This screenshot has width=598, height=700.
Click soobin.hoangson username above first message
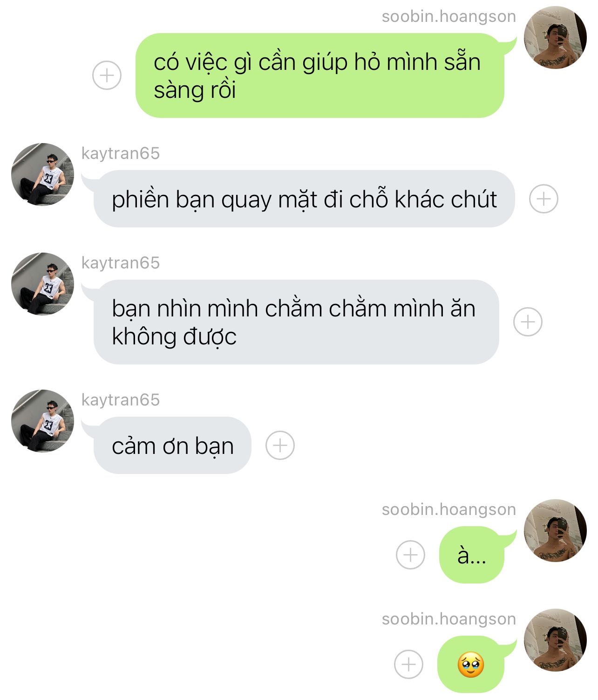point(448,16)
